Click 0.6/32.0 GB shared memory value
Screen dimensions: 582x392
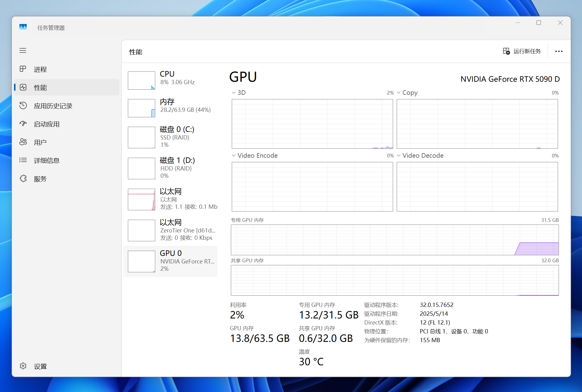[326, 338]
